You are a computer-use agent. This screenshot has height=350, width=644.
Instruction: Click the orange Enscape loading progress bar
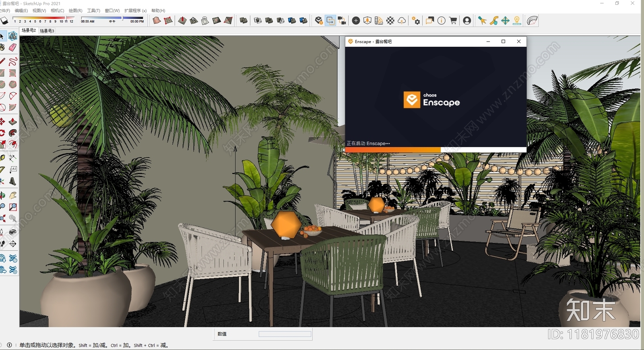pos(393,149)
